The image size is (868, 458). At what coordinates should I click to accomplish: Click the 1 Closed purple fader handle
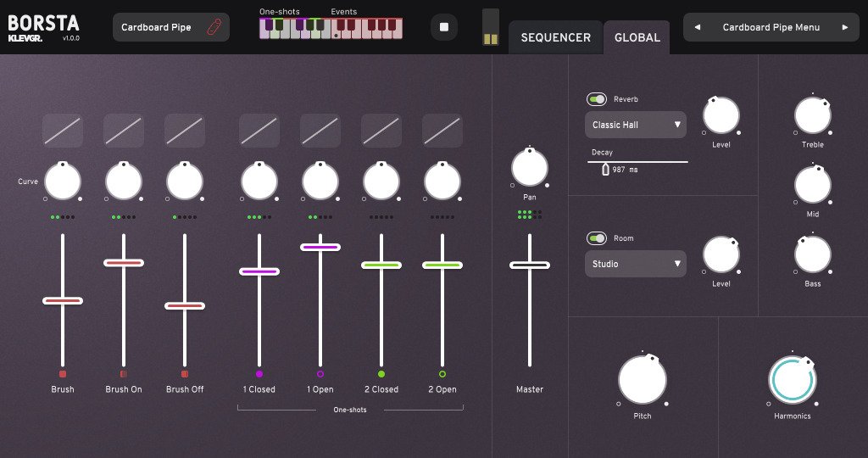259,271
